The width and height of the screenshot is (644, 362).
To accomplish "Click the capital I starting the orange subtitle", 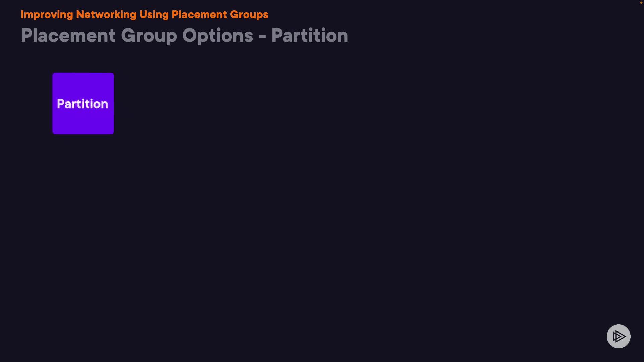I will (22, 15).
